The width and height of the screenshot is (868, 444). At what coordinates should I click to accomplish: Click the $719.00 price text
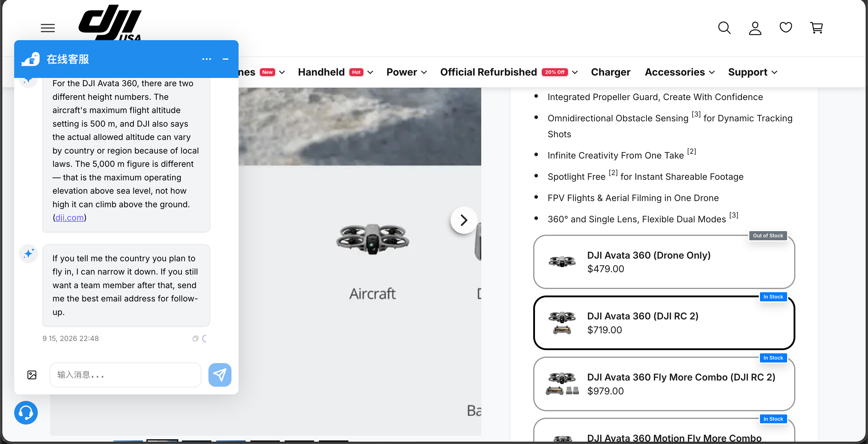604,330
